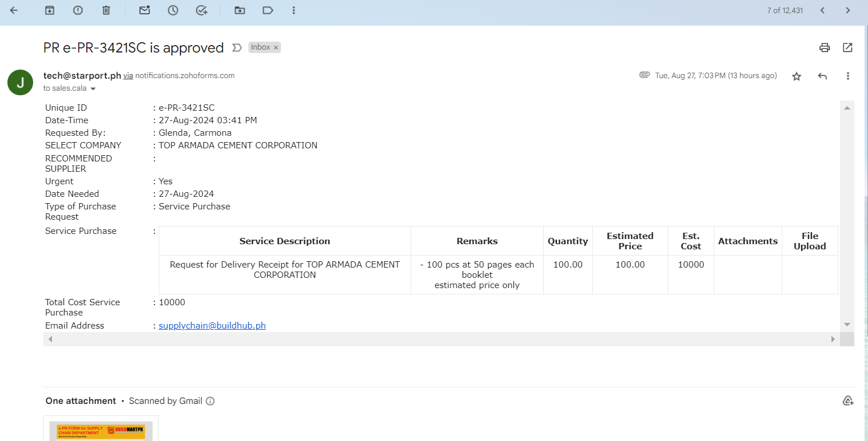Star this message

tap(797, 76)
